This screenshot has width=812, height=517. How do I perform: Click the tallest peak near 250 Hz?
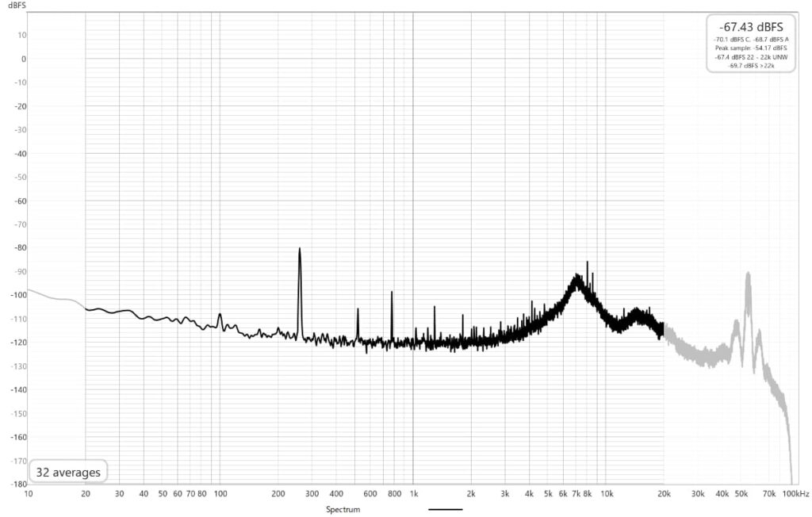pyautogui.click(x=299, y=249)
